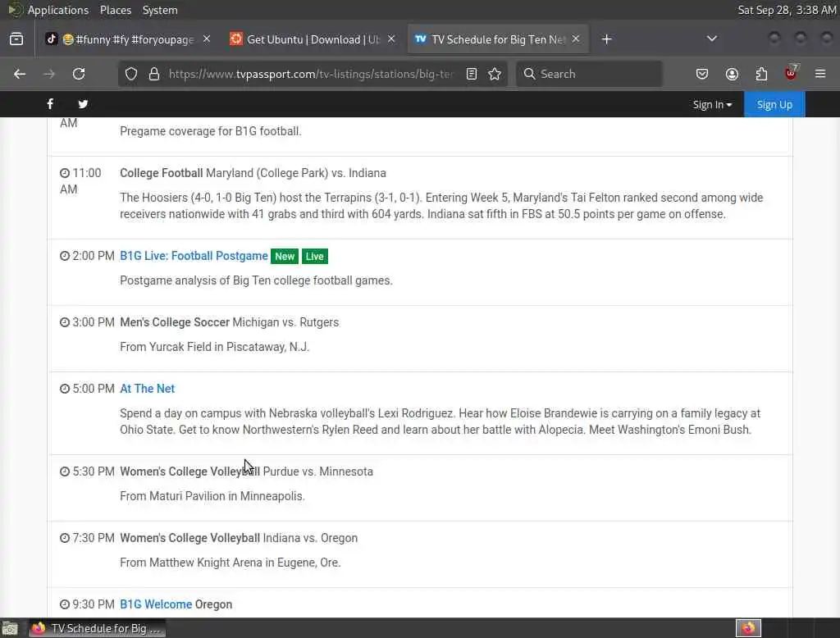Open the Places menu
The height and width of the screenshot is (638, 840).
tap(115, 10)
